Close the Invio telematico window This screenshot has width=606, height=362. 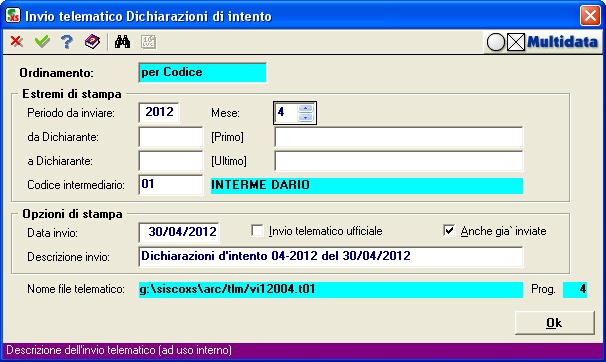click(590, 16)
